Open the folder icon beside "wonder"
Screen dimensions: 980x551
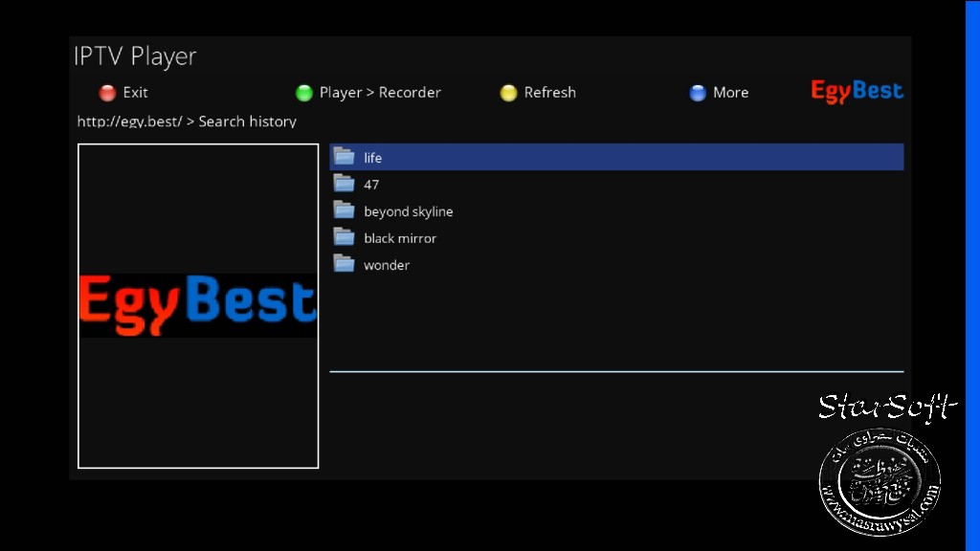pyautogui.click(x=344, y=264)
